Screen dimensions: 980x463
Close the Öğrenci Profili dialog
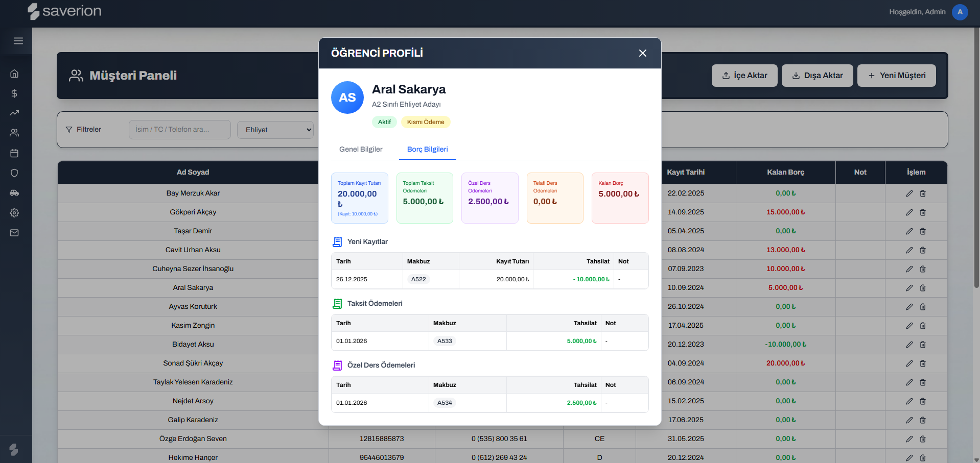click(643, 53)
